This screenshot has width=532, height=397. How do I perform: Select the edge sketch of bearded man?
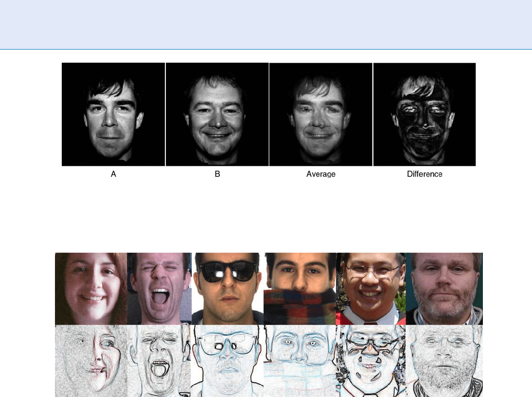444,361
